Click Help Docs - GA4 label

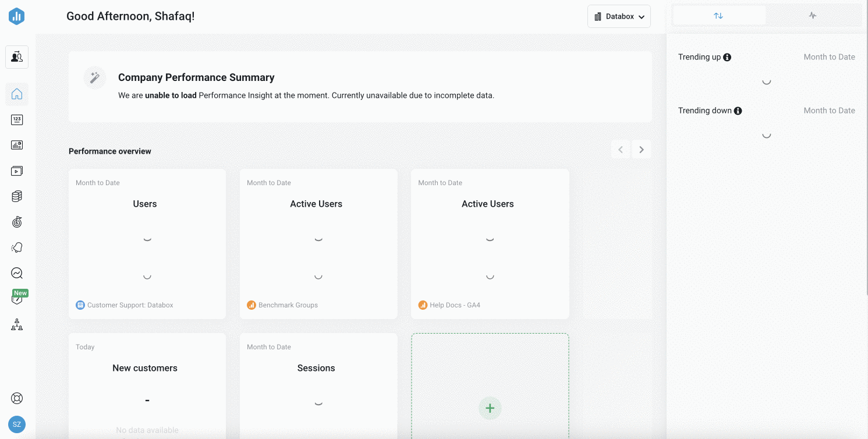[455, 305]
